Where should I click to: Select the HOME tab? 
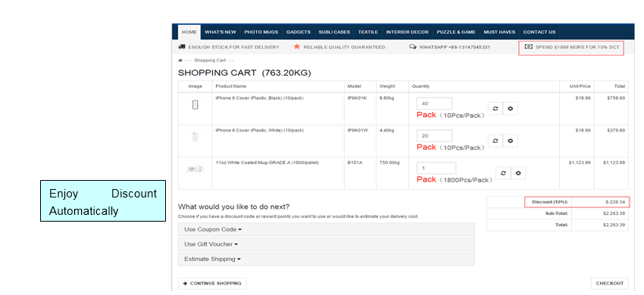tap(189, 32)
